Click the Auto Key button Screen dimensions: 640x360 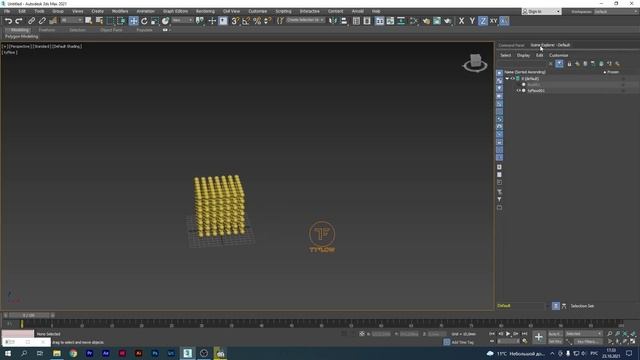[555, 334]
